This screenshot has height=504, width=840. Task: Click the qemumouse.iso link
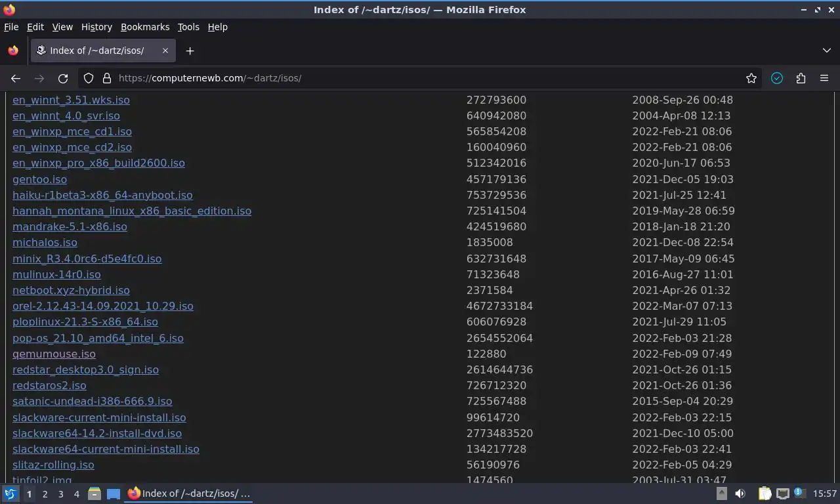click(x=54, y=354)
